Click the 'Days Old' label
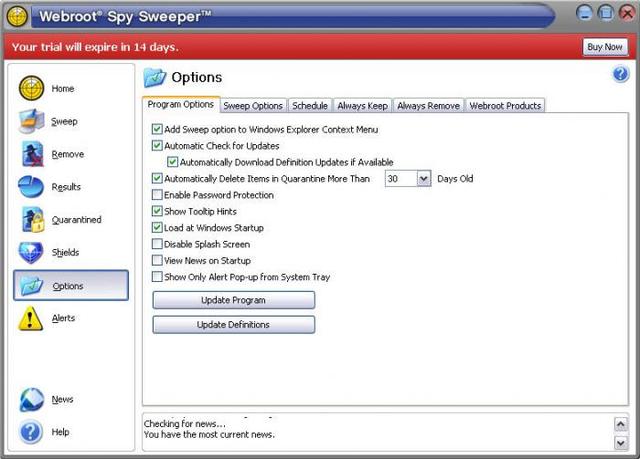Screen dimensions: 640x459 click(455, 179)
